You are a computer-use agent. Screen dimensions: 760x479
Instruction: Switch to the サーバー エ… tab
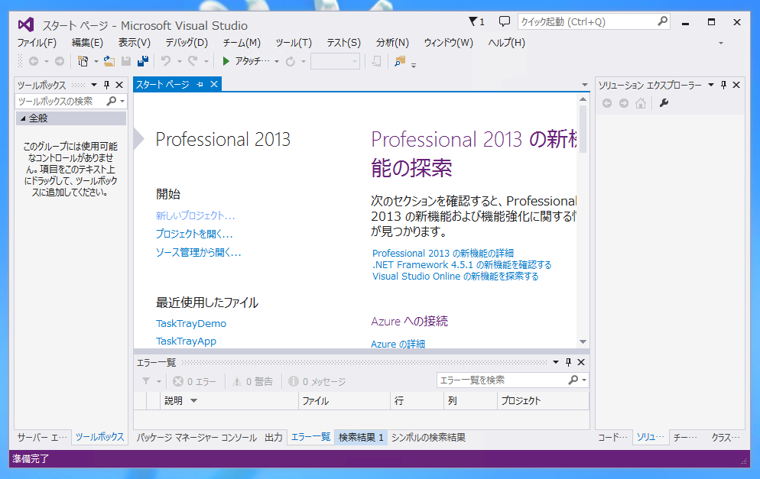coord(43,437)
